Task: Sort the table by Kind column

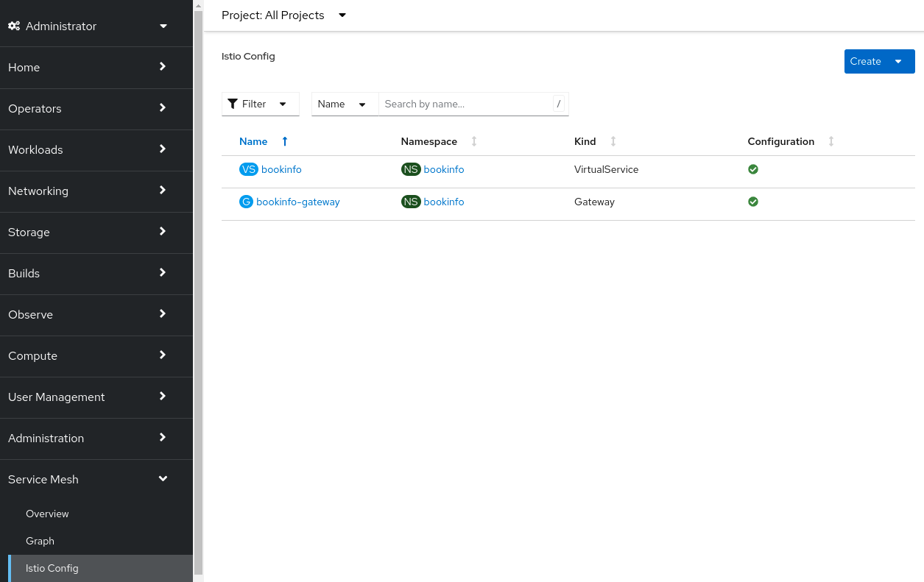Action: (613, 141)
